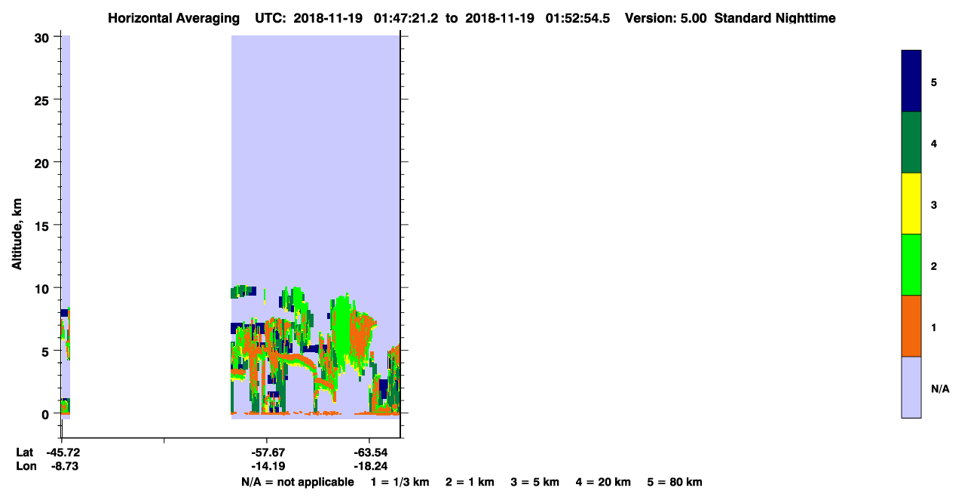The height and width of the screenshot is (503, 980).
Task: Click the colorbar 'N/A' label
Action: click(940, 388)
